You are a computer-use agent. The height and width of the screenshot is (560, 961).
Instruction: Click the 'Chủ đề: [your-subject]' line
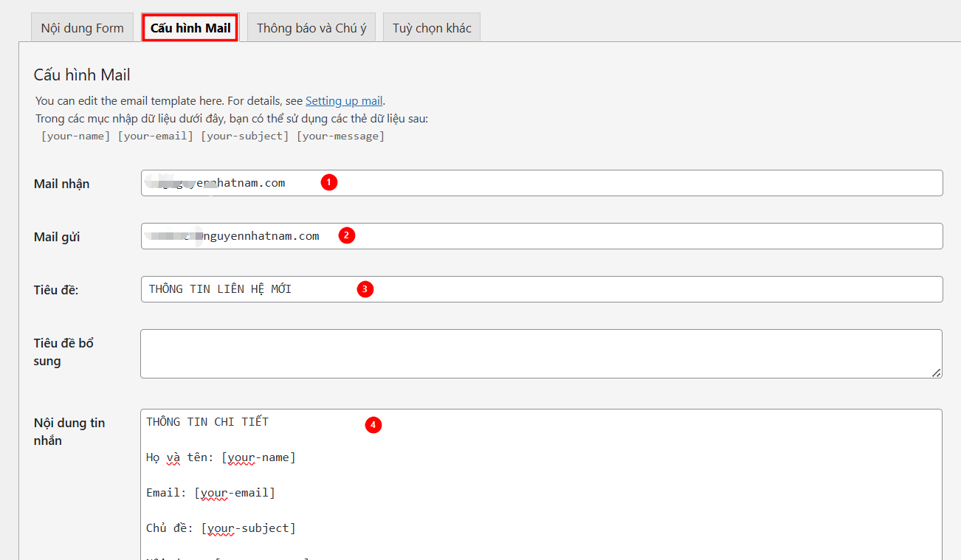tap(221, 528)
